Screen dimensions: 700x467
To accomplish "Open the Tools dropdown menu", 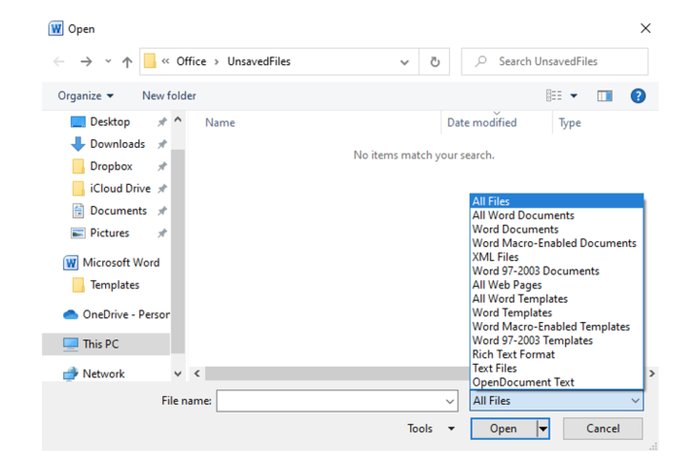I will [x=430, y=429].
